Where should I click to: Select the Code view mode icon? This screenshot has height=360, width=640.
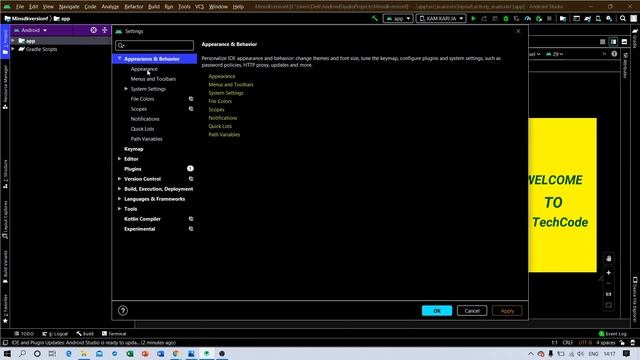pyautogui.click(x=602, y=42)
